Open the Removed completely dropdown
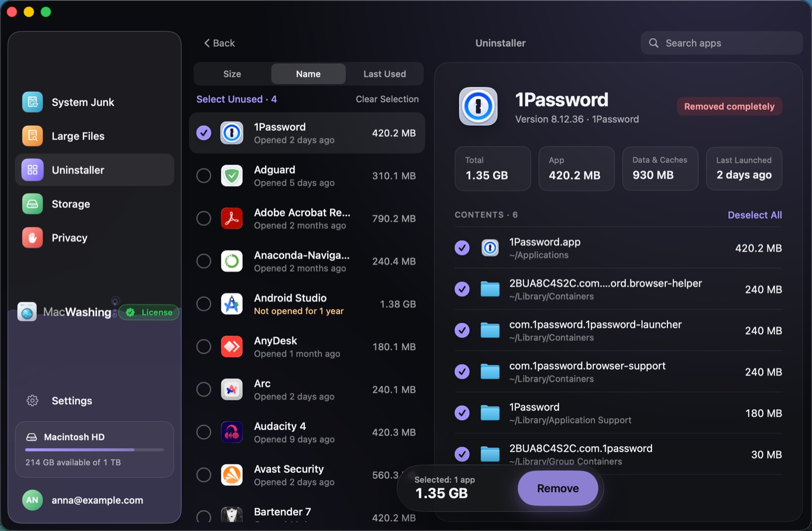The width and height of the screenshot is (812, 531). pyautogui.click(x=729, y=107)
